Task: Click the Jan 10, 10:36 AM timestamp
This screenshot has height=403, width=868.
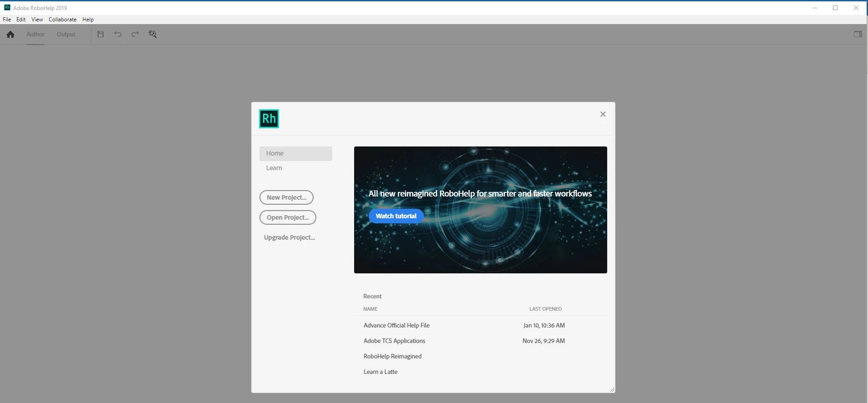Action: (x=544, y=325)
